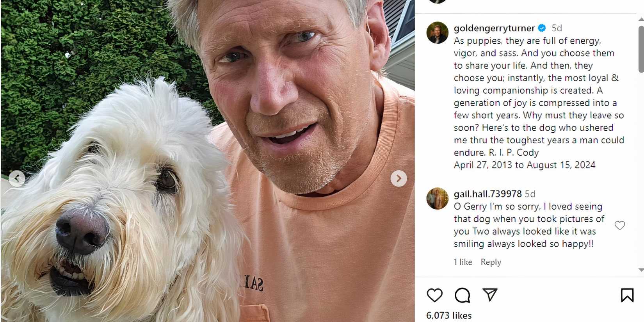Open gail.hall.739978 profile picture
This screenshot has width=644, height=322.
pyautogui.click(x=437, y=198)
